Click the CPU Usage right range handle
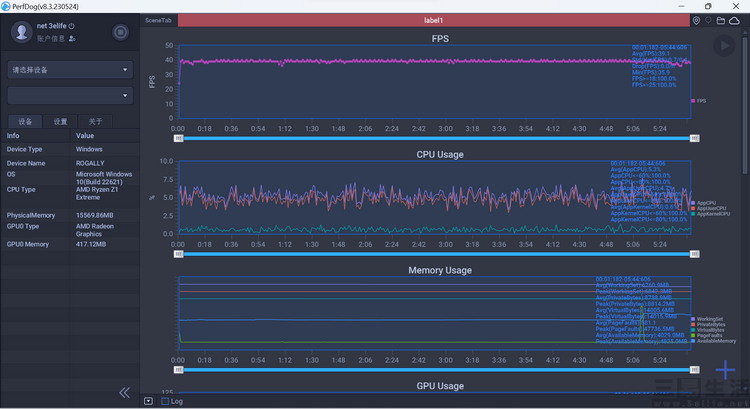Image resolution: width=750 pixels, height=409 pixels. click(695, 254)
